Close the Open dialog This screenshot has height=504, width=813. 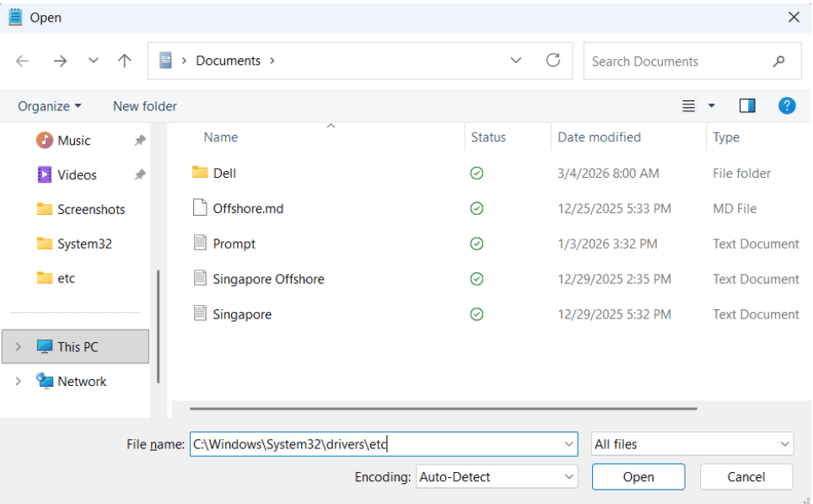[x=794, y=17]
